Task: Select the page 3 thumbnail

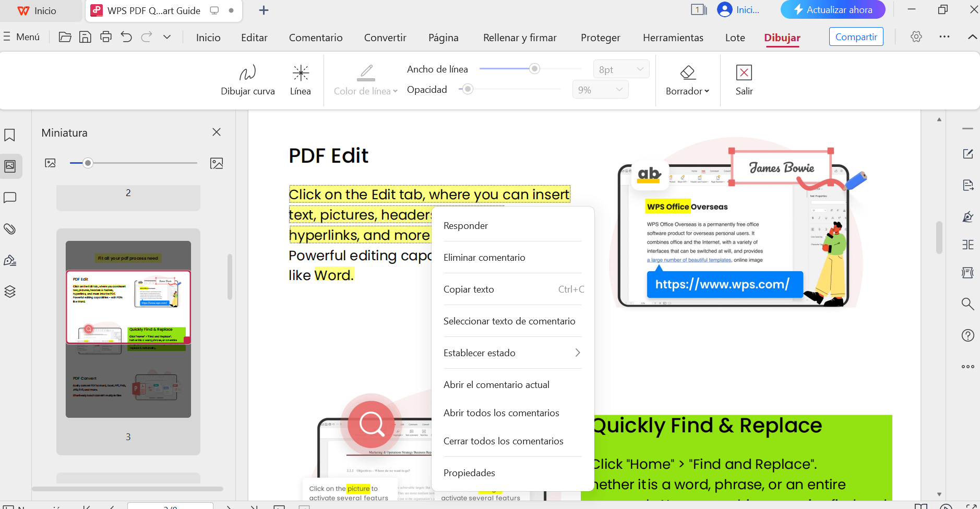Action: pos(128,329)
